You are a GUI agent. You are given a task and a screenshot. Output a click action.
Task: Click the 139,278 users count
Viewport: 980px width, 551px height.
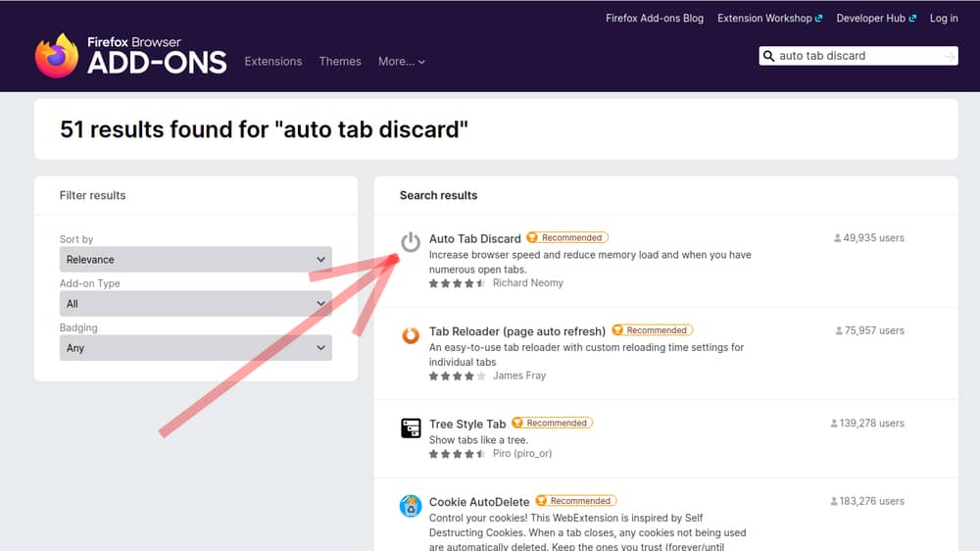[867, 424]
